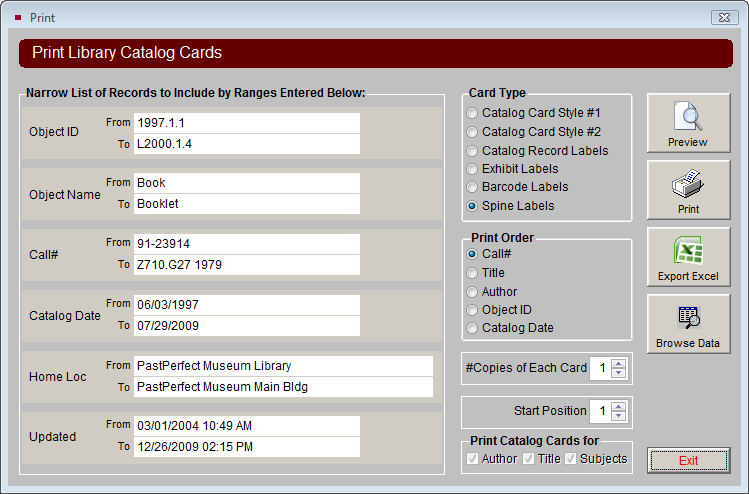Click the Print printer icon button
The height and width of the screenshot is (494, 749).
coord(688,190)
